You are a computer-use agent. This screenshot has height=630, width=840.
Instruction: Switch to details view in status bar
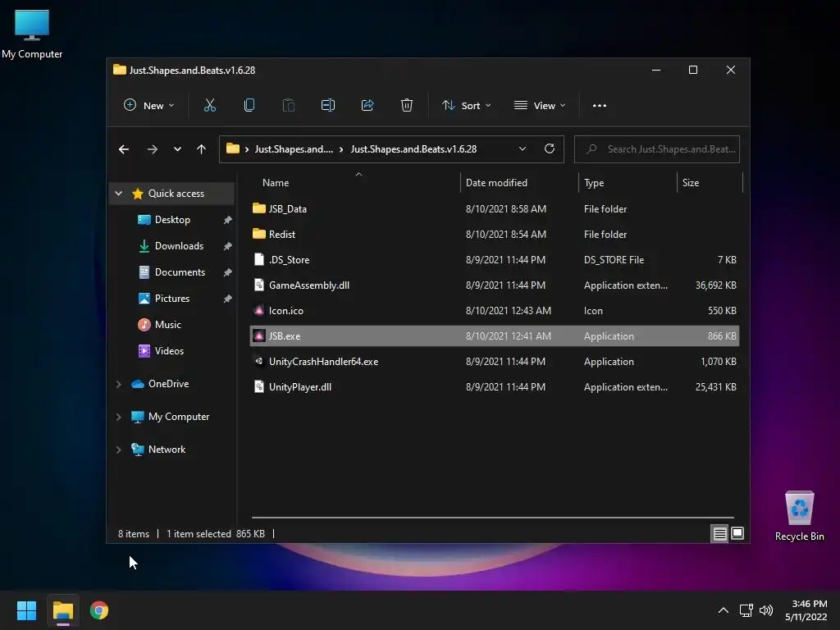719,533
